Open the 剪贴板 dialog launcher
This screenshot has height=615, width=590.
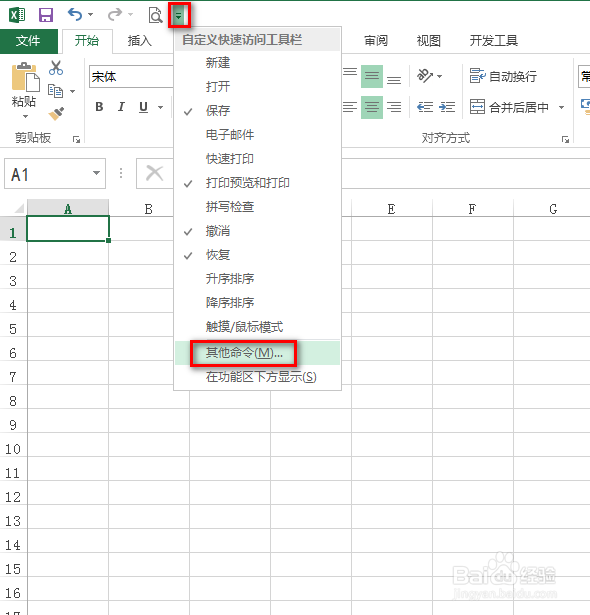76,139
